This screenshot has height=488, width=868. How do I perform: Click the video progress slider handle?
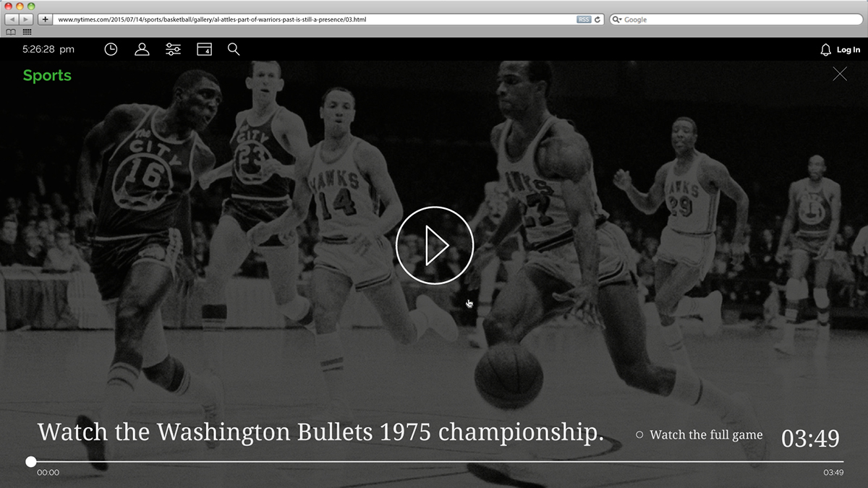point(30,461)
